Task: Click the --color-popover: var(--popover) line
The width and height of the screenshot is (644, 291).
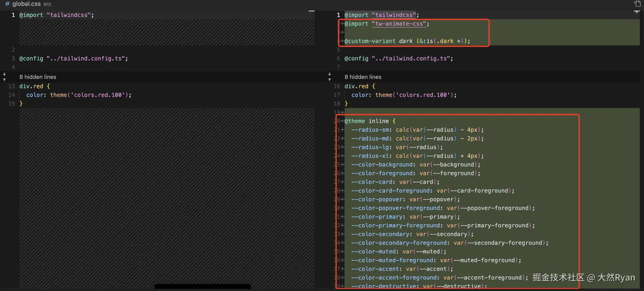Action: click(406, 199)
